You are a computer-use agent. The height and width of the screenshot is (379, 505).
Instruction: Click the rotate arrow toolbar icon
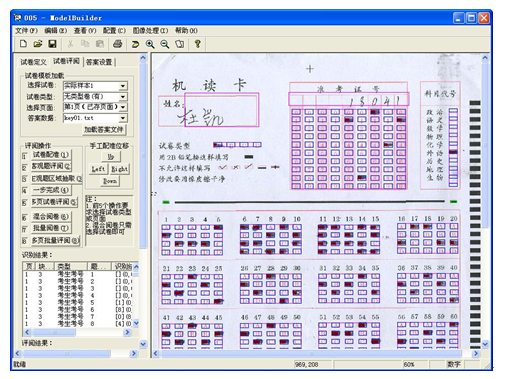pos(135,44)
